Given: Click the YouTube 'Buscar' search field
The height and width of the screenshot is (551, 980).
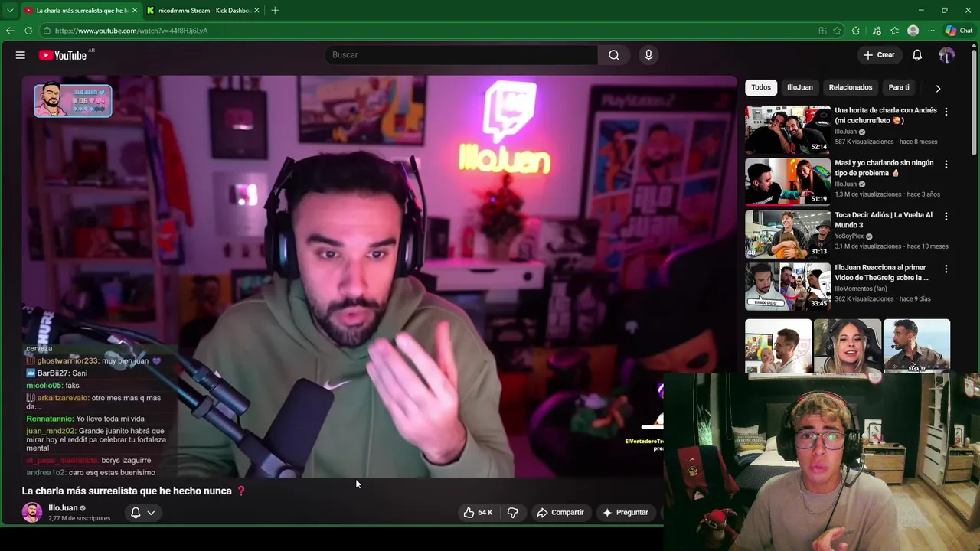Looking at the screenshot, I should click(462, 55).
